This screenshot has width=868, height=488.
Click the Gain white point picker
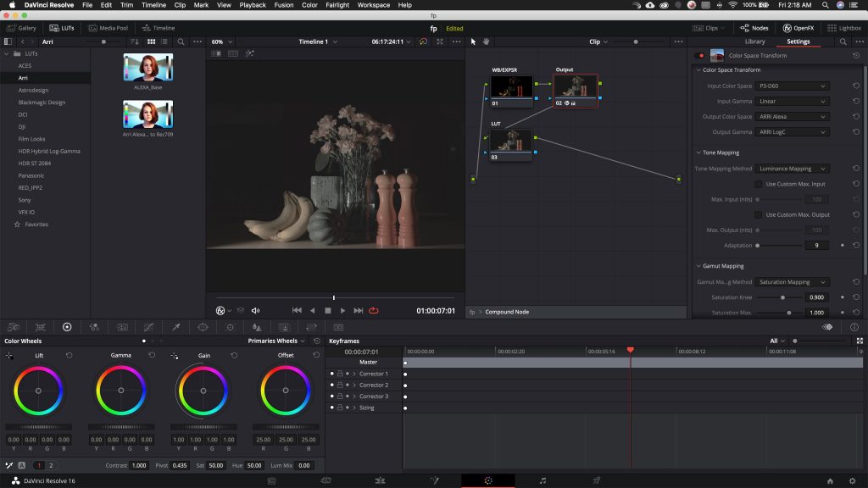175,356
